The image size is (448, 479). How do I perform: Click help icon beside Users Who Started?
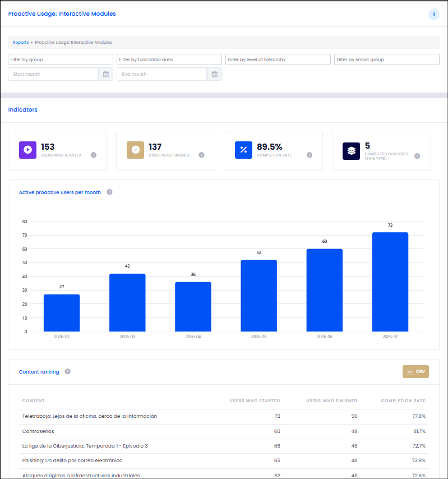pyautogui.click(x=94, y=155)
